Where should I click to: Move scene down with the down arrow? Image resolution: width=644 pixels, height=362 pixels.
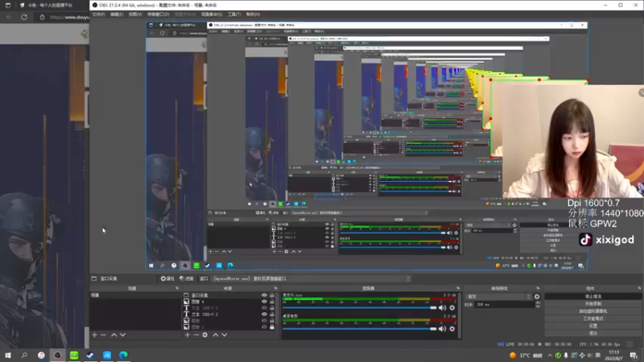point(122,335)
